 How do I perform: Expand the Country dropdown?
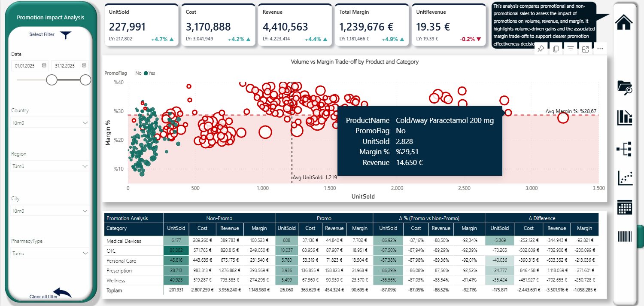tap(85, 123)
